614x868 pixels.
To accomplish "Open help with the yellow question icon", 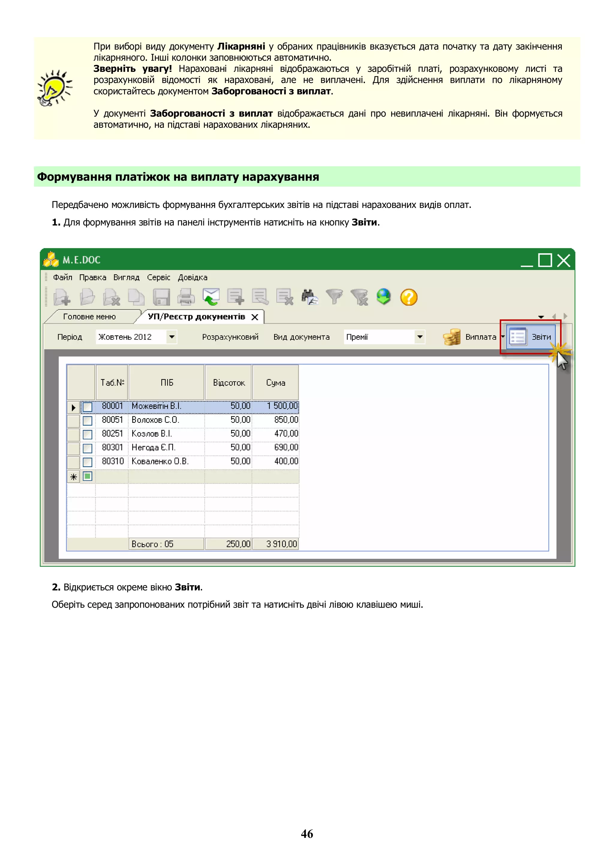I will tap(409, 297).
